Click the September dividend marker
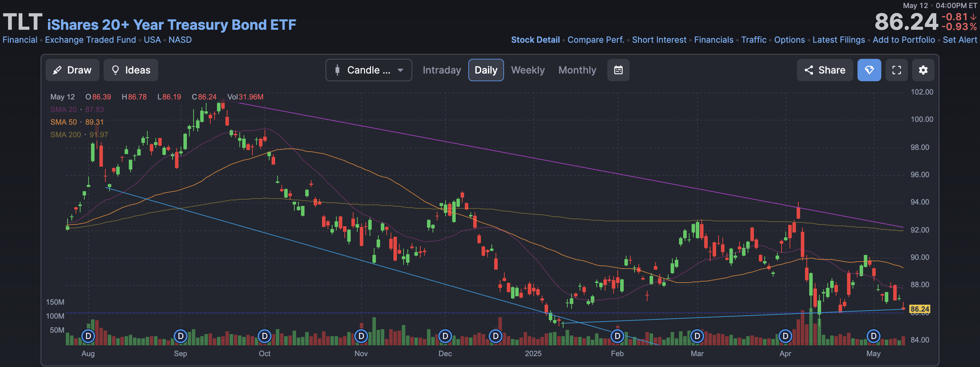980x367 pixels. [x=181, y=336]
